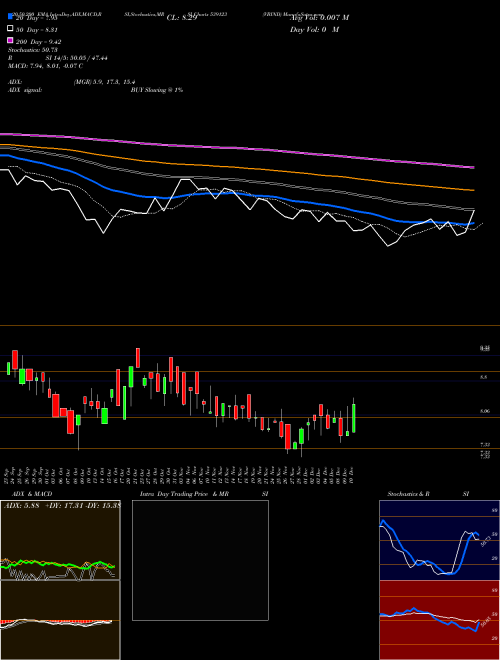Click the 8.5 price axis label

484,378
